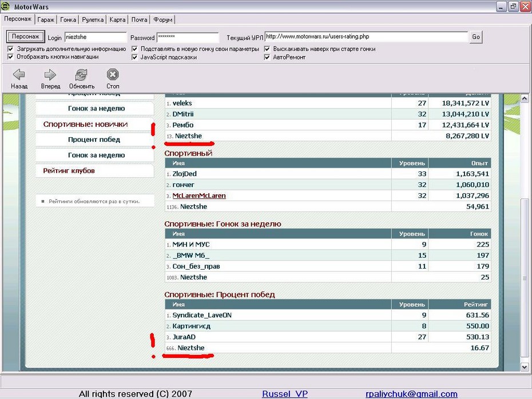
Task: Click 'Гонок за неделю' above Спортивные: новички
Action: coord(96,108)
